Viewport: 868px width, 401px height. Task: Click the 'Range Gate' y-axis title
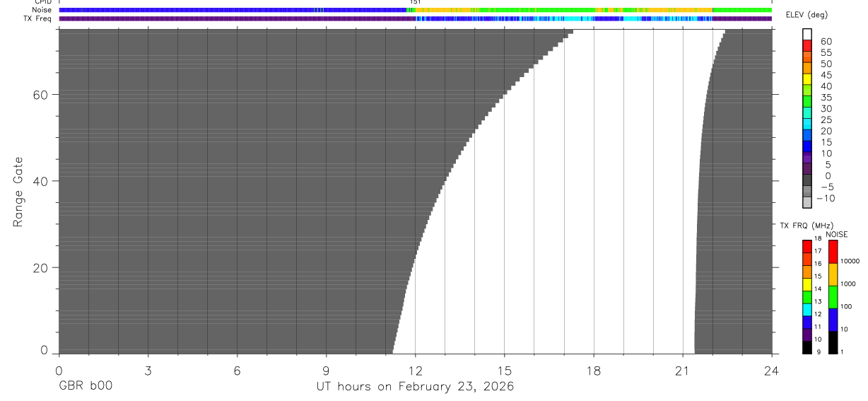pos(18,192)
